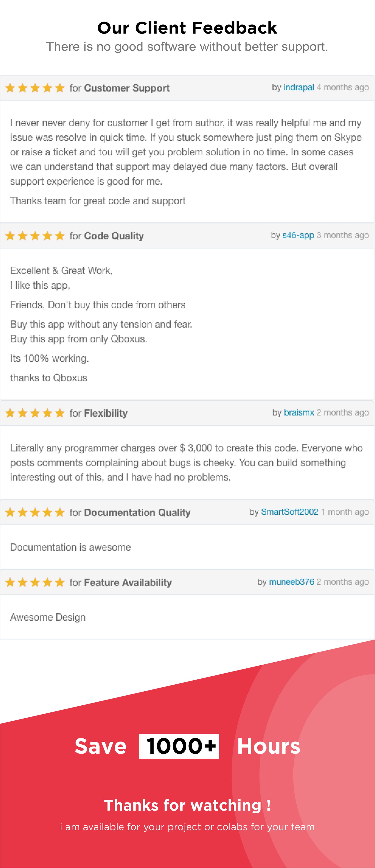The height and width of the screenshot is (868, 375).
Task: Click the 'Awesome Design' review text
Action: point(48,617)
